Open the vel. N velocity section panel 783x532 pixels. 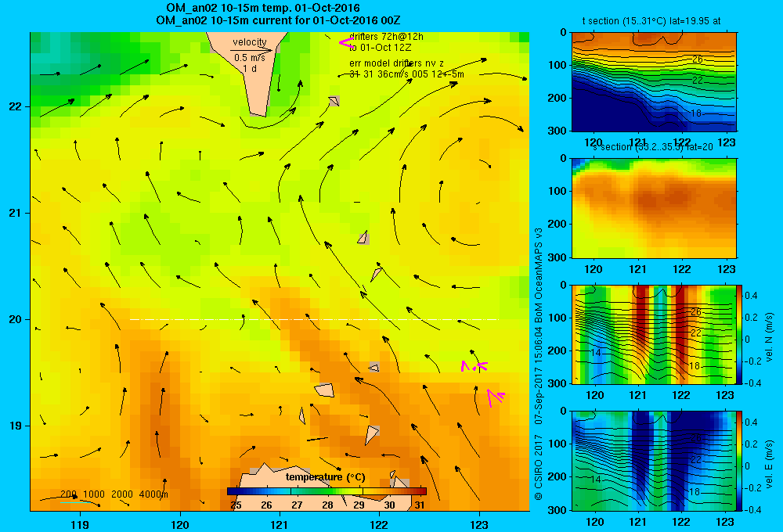654,334
